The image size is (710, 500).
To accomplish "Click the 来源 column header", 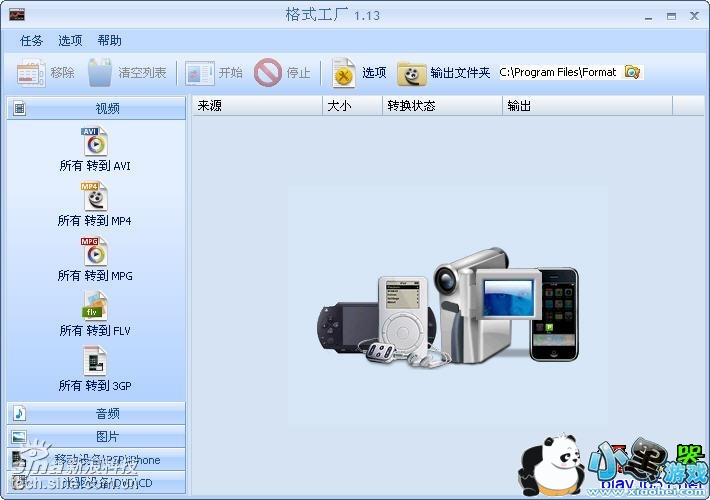I will [x=257, y=106].
